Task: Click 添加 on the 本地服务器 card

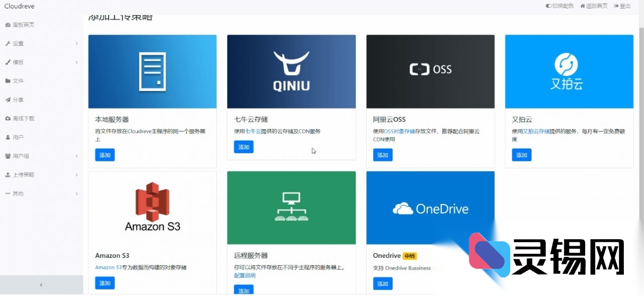Action: [x=105, y=155]
